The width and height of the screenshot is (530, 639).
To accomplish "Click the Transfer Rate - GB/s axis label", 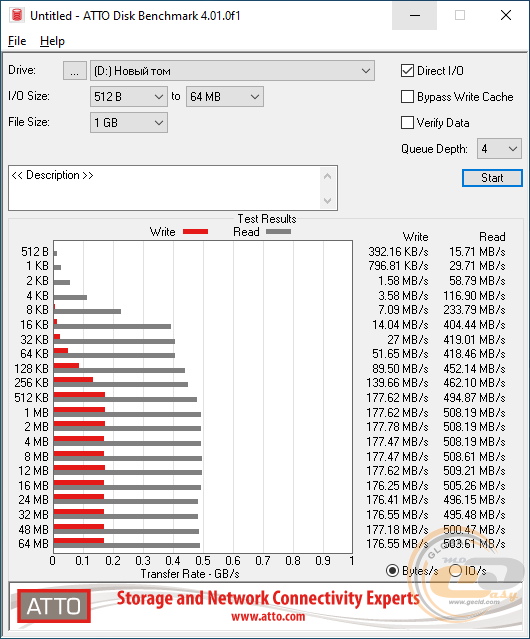I will click(x=190, y=574).
